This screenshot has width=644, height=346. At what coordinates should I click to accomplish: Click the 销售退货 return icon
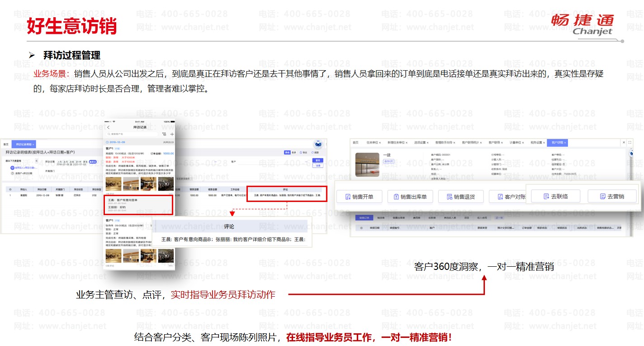coord(449,197)
